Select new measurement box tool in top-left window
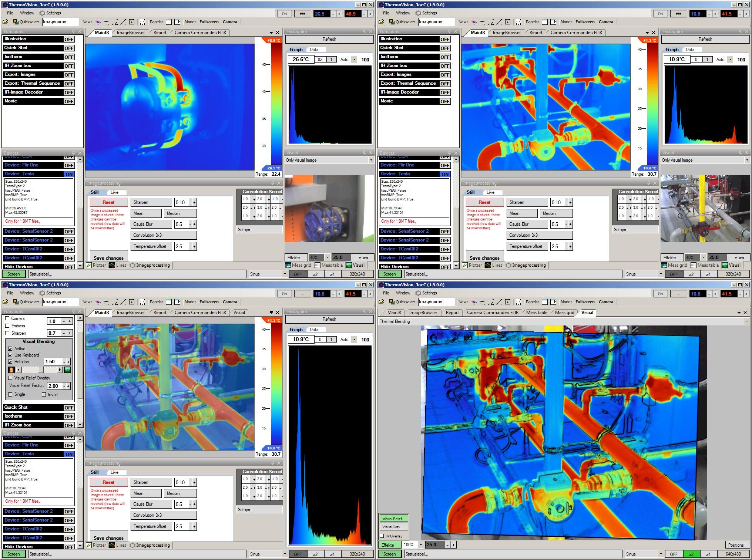 point(132,22)
